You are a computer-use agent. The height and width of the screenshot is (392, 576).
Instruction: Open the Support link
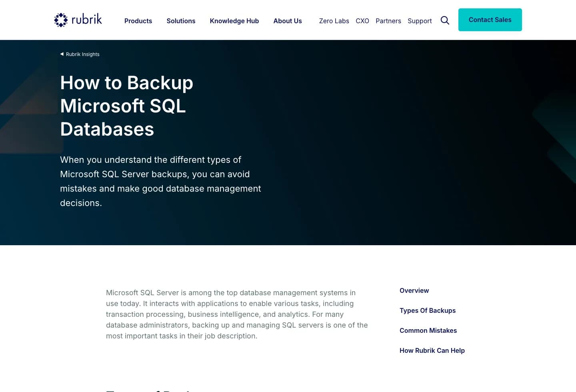click(x=420, y=21)
